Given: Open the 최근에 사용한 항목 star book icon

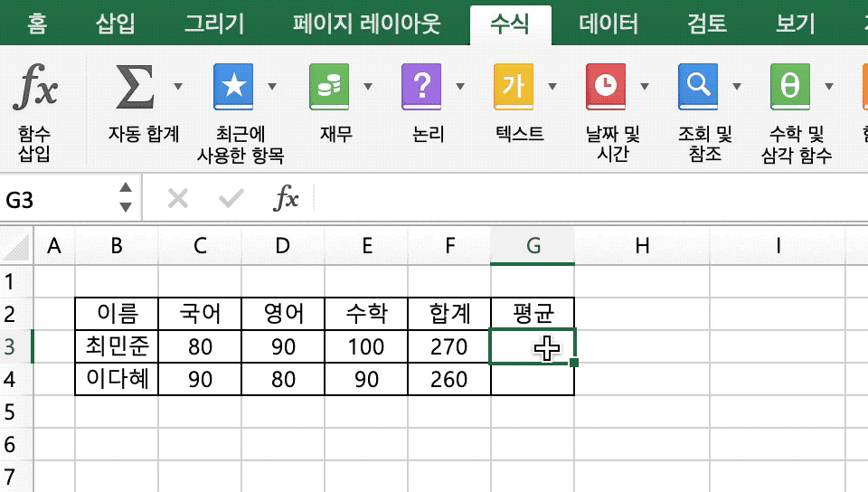Looking at the screenshot, I should tap(233, 86).
